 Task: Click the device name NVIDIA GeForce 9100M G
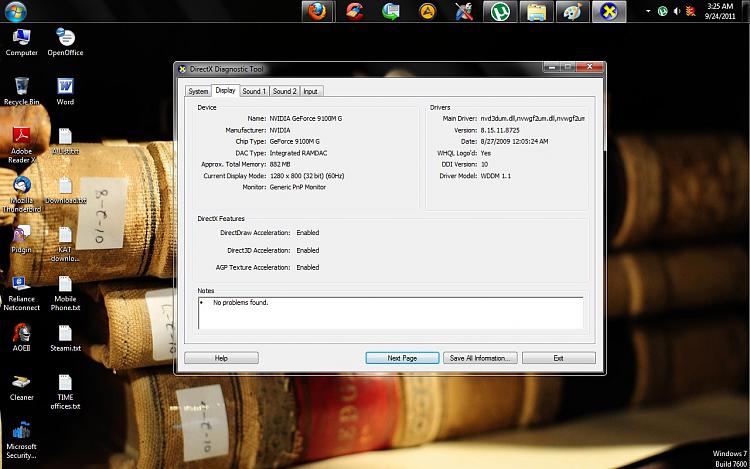pos(306,119)
